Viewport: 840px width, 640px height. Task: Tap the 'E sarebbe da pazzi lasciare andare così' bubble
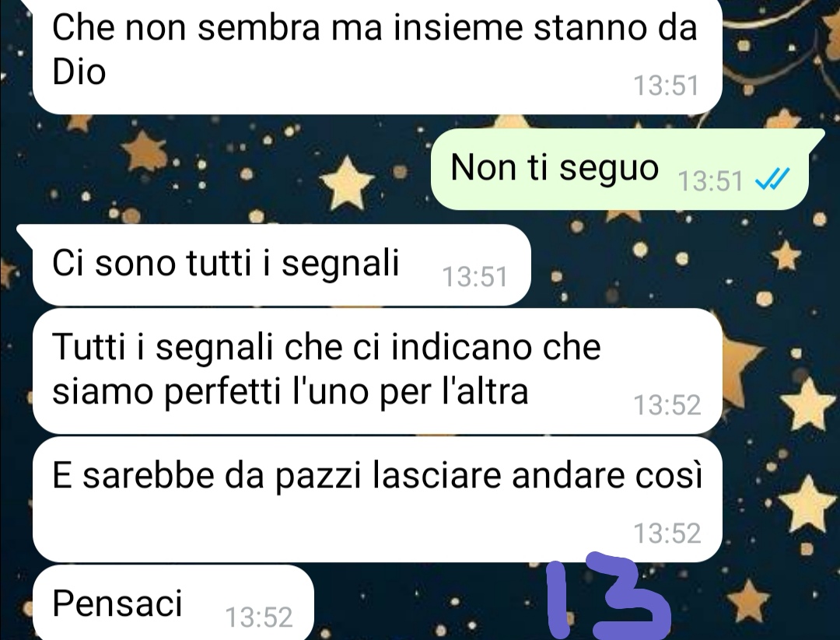(377, 500)
